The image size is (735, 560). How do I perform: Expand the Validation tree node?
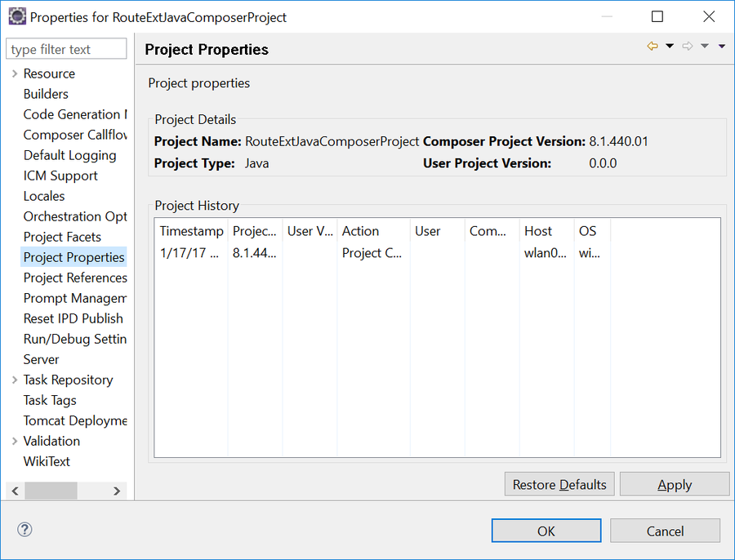pos(15,441)
